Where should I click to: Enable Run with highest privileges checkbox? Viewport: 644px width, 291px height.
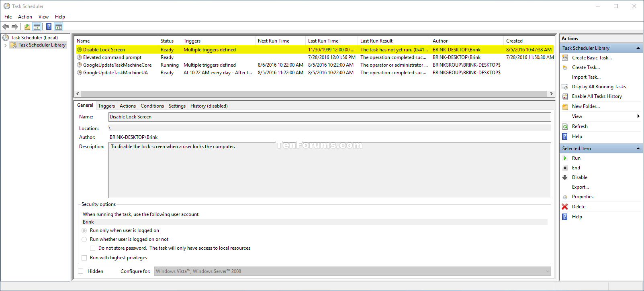pos(84,258)
